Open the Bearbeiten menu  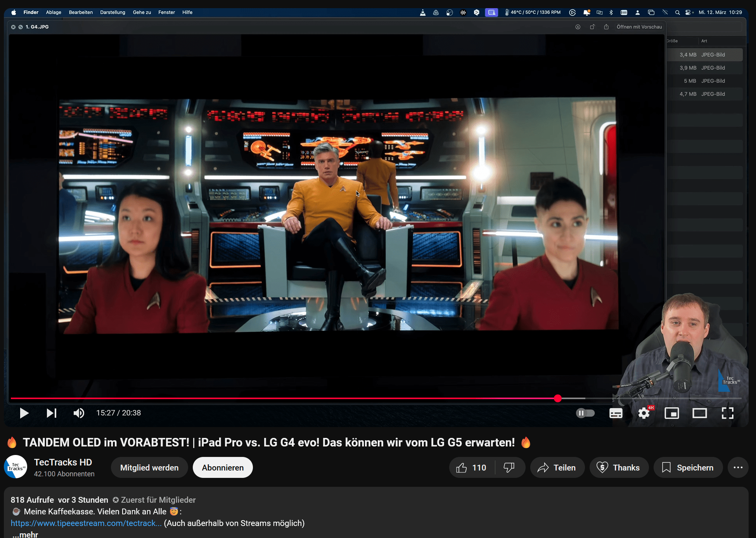[x=81, y=12]
